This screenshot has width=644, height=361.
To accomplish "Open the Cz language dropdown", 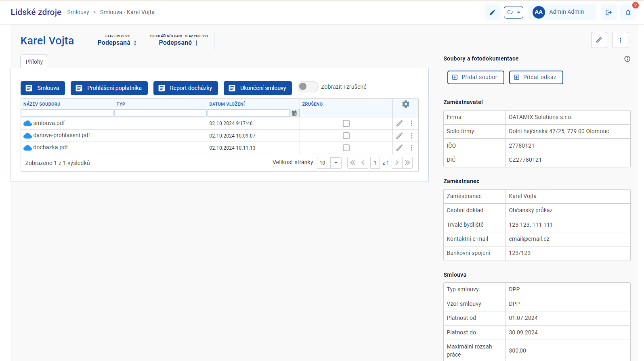I will click(513, 13).
